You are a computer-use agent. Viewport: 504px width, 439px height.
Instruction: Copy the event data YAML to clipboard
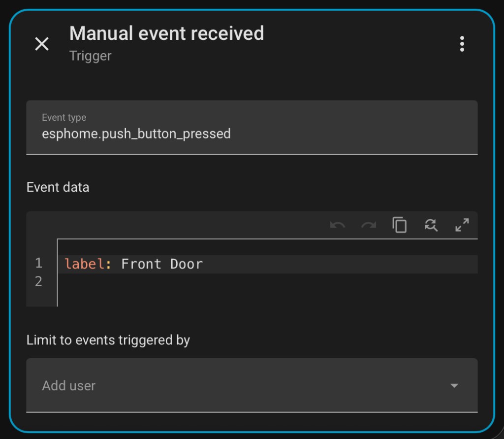click(400, 225)
